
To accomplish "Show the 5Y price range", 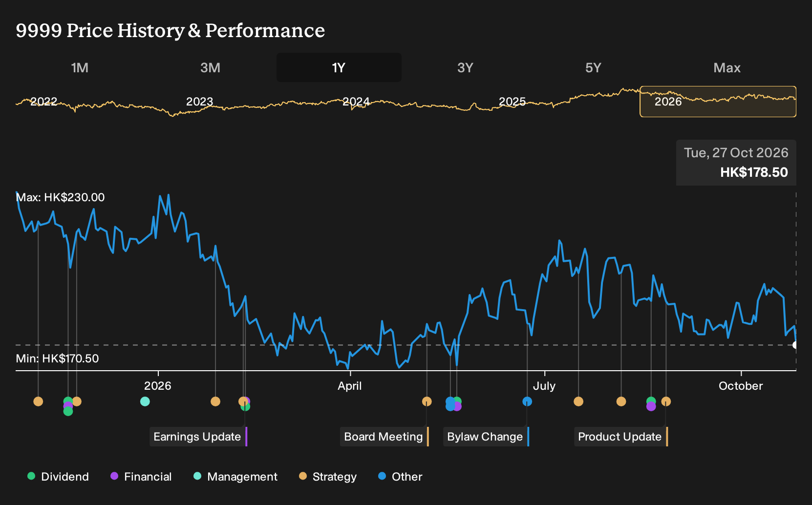I will [593, 68].
